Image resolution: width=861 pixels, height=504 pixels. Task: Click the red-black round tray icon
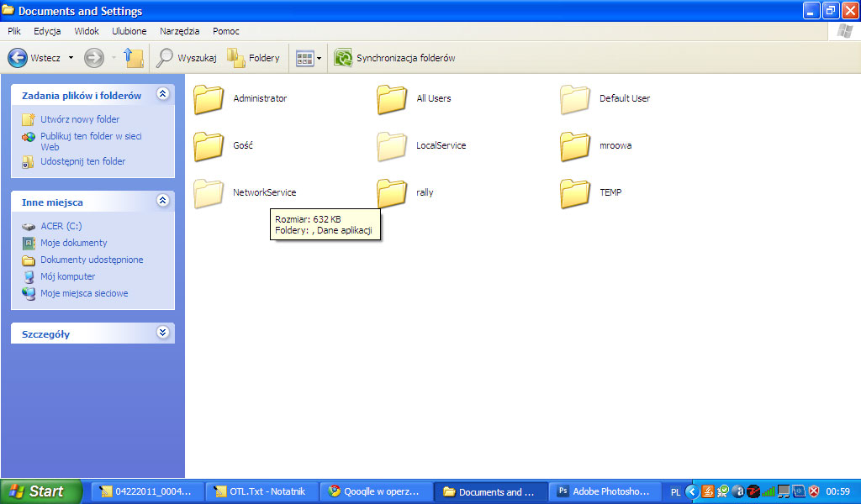(x=753, y=491)
